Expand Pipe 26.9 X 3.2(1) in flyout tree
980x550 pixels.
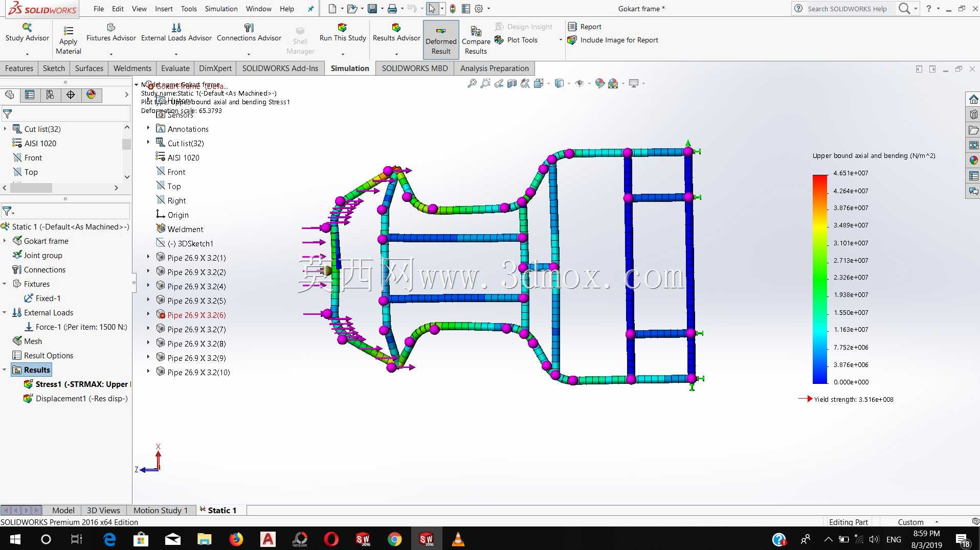click(x=148, y=257)
